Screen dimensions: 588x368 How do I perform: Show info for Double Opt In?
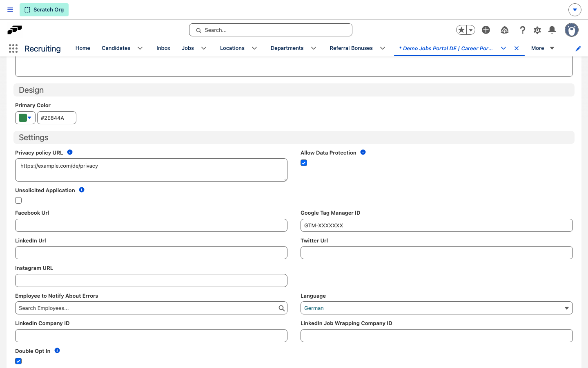click(x=57, y=350)
